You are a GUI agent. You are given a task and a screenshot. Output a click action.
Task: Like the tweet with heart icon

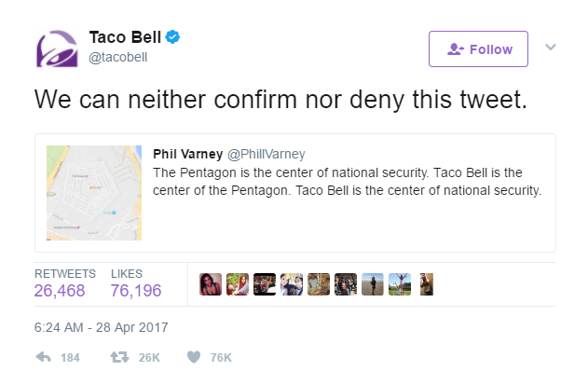pos(194,357)
